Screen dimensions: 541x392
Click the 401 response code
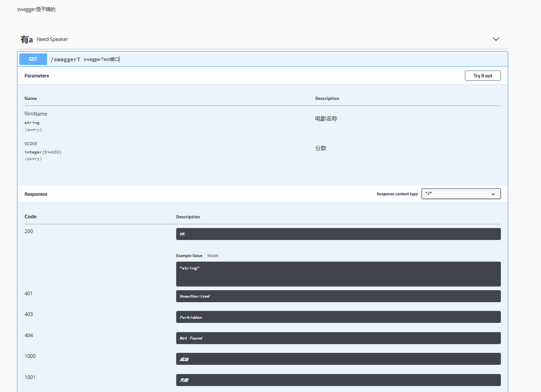click(x=29, y=293)
